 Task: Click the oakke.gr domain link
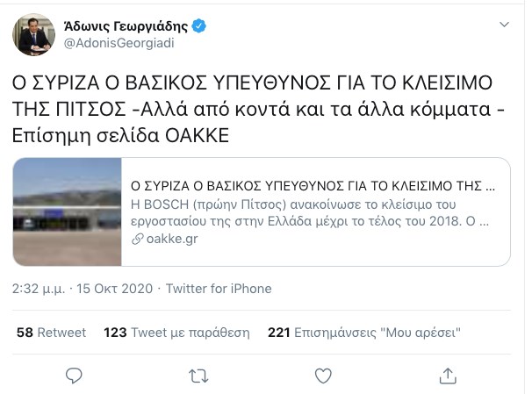point(172,239)
